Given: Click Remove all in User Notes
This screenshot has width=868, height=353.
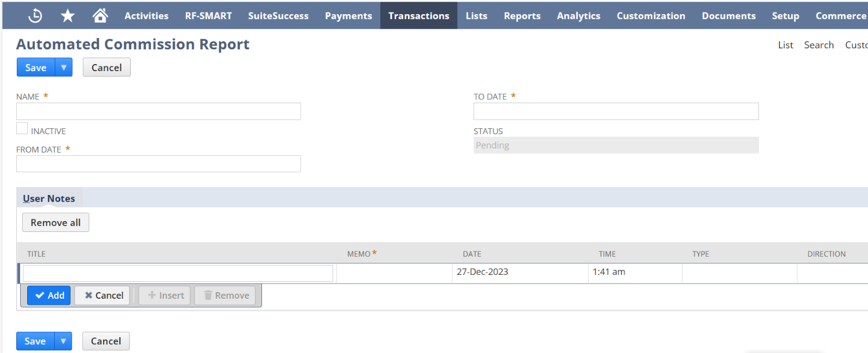Looking at the screenshot, I should click(x=55, y=223).
